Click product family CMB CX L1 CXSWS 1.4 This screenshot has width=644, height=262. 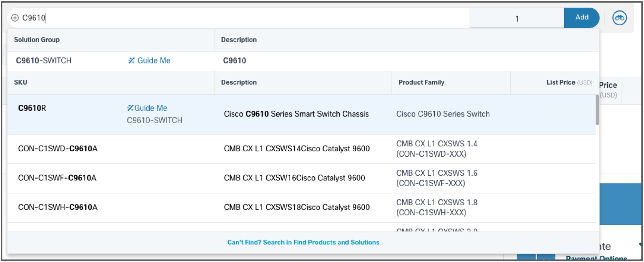[x=437, y=148]
